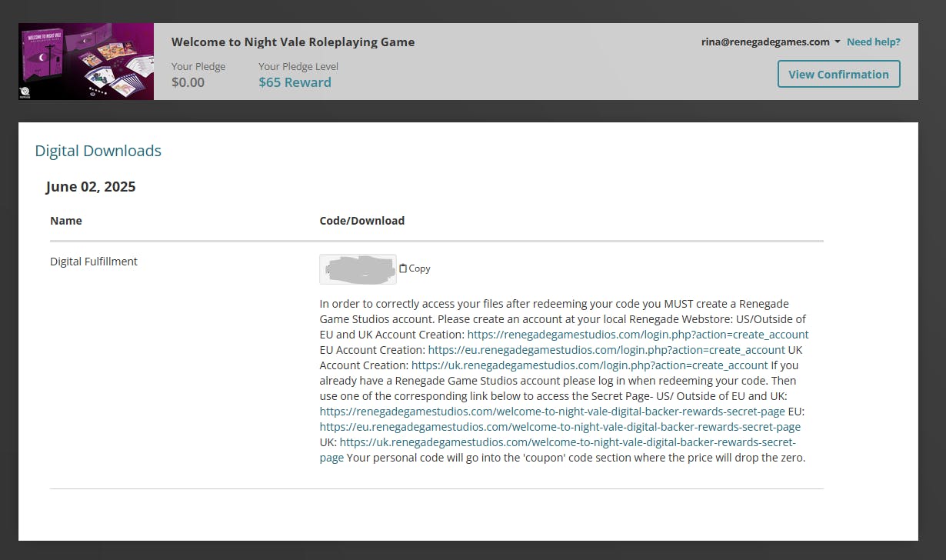
Task: Visit the EU backer rewards secret page link
Action: tap(560, 427)
